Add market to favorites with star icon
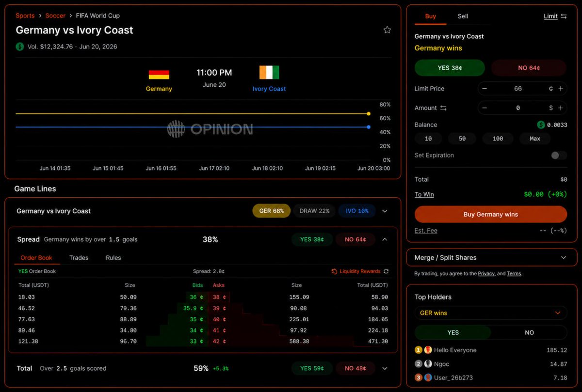The height and width of the screenshot is (392, 582). click(387, 30)
